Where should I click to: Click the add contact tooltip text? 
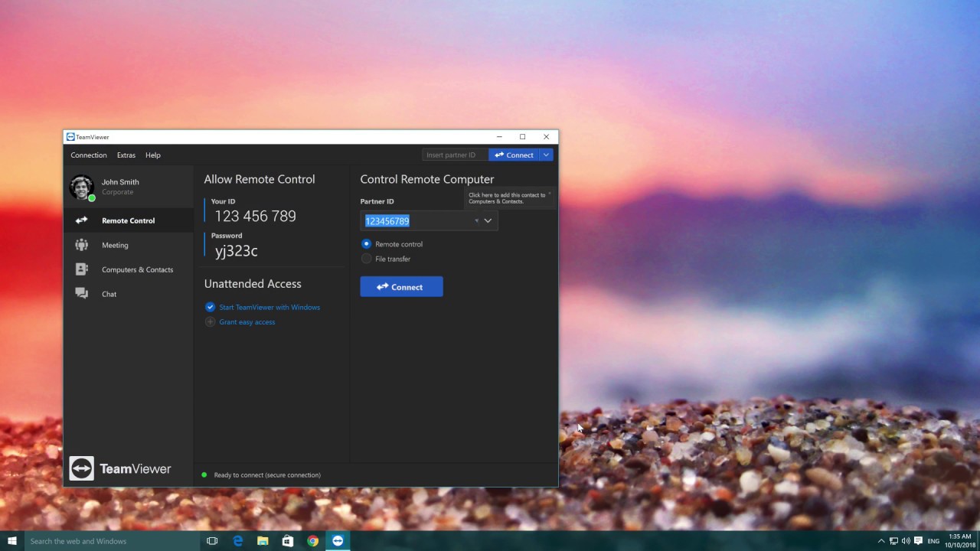[x=507, y=198]
